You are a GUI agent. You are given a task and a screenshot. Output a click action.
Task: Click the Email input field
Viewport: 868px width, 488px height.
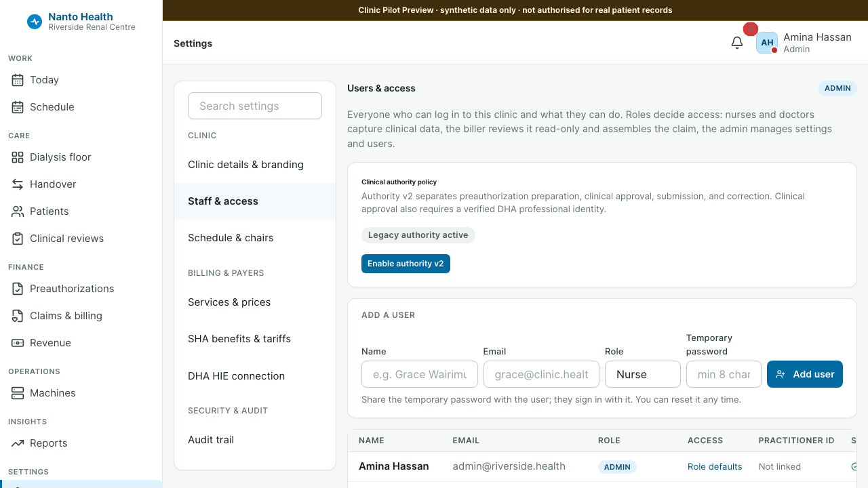[x=541, y=374]
